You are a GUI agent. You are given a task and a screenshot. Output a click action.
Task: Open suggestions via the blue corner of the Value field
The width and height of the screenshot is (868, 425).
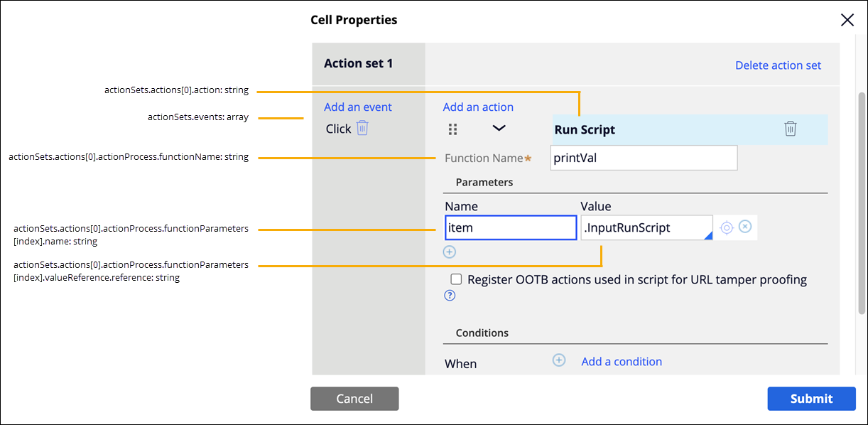707,235
